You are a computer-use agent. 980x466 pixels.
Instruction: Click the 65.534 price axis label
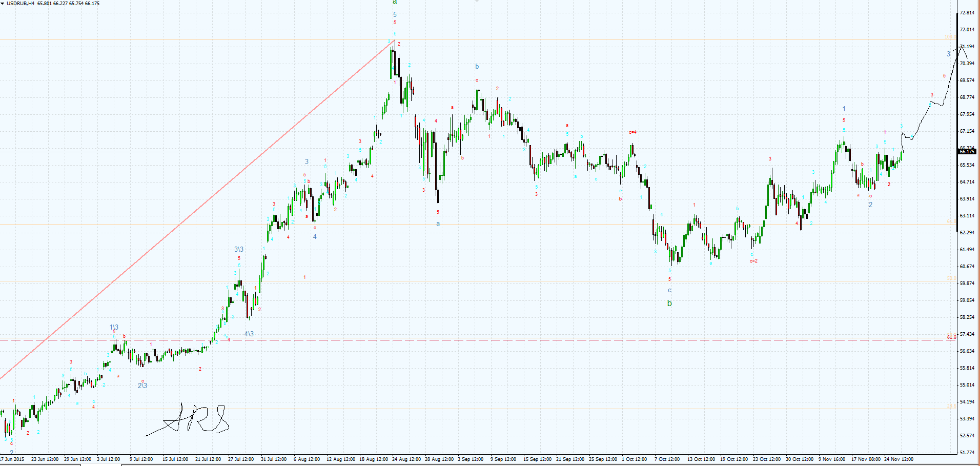[x=967, y=165]
